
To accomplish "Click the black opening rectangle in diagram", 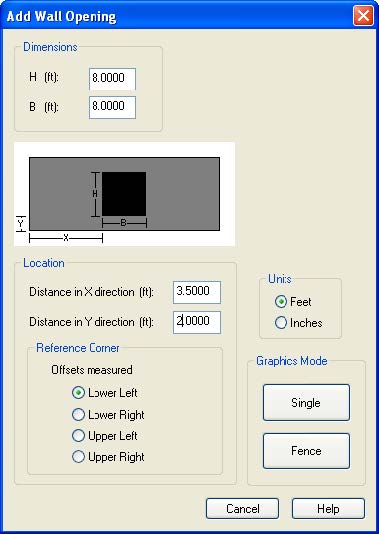I will click(124, 194).
